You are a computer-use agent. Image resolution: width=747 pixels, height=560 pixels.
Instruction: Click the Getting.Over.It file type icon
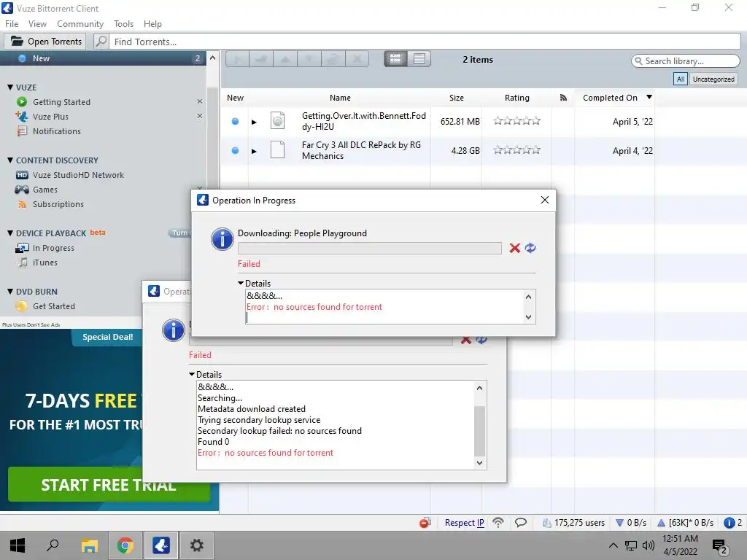[277, 120]
